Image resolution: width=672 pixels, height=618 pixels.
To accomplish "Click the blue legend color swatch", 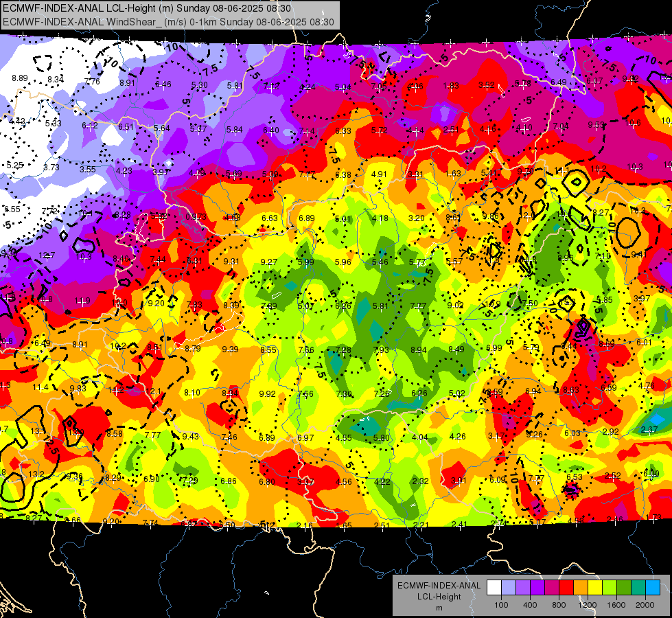I will pos(653,588).
